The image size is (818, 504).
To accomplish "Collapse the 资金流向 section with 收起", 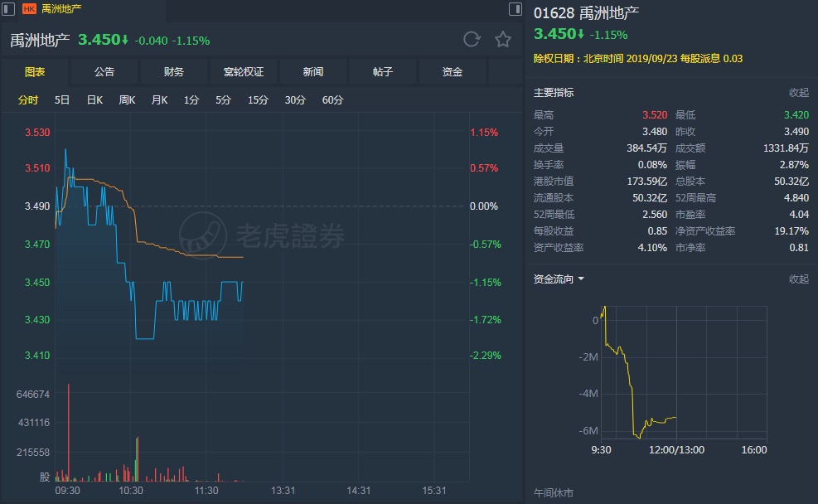I will click(798, 279).
